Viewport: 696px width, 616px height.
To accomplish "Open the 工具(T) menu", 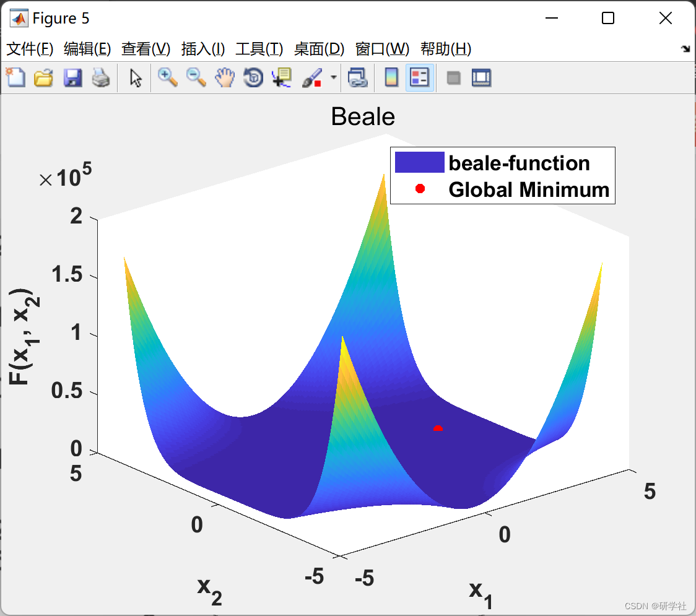I will (259, 49).
